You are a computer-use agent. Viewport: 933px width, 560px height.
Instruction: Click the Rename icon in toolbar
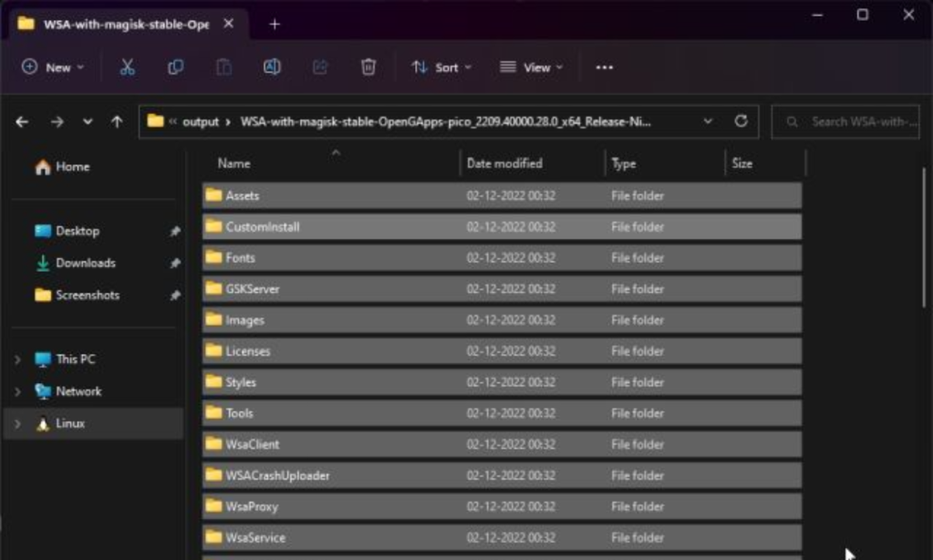tap(272, 67)
